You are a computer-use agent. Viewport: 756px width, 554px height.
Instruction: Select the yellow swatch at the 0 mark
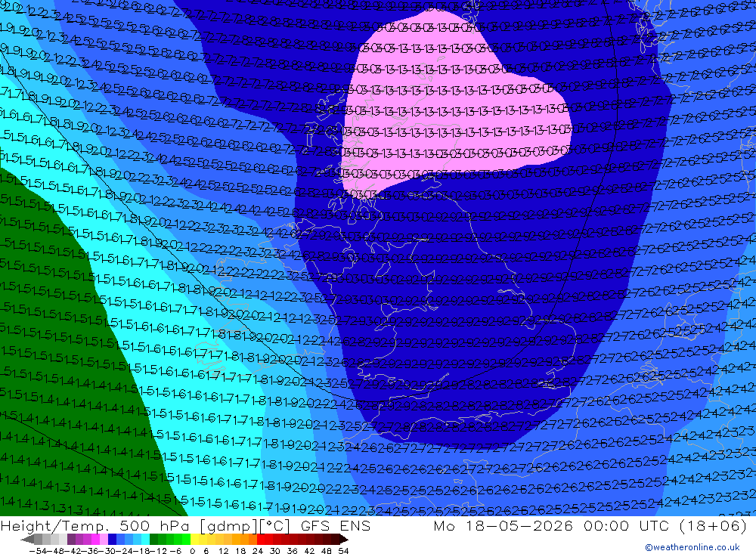(195, 539)
